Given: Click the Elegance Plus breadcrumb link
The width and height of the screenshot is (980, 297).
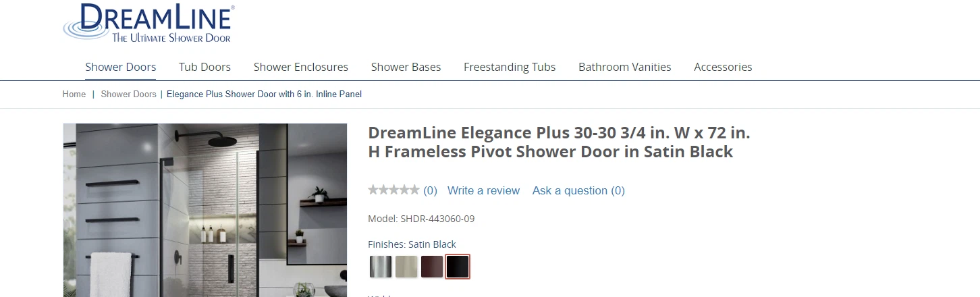Looking at the screenshot, I should tap(264, 94).
